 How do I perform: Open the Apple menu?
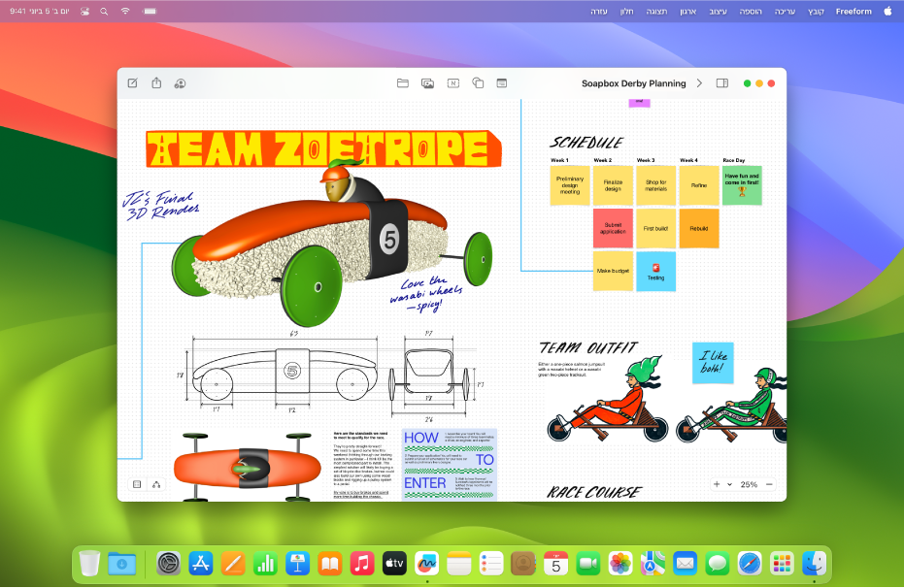pyautogui.click(x=887, y=11)
